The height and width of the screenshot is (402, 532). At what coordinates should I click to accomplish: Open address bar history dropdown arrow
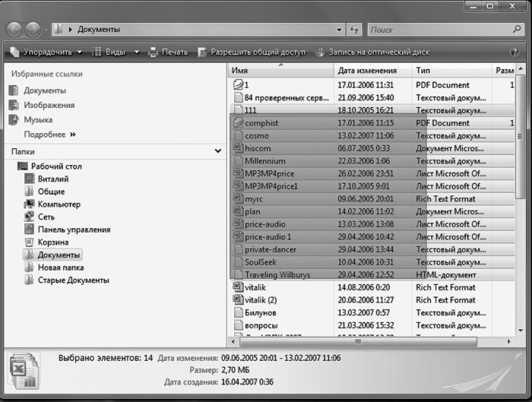[340, 30]
